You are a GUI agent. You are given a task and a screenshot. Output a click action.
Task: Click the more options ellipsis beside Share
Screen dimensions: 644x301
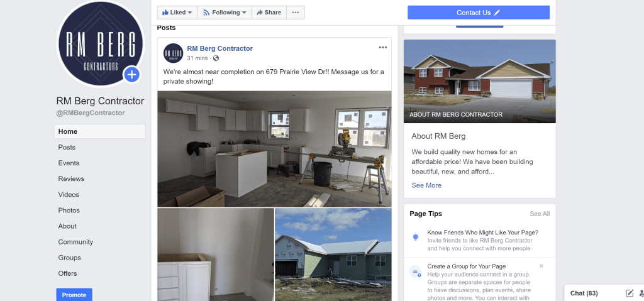tap(296, 13)
